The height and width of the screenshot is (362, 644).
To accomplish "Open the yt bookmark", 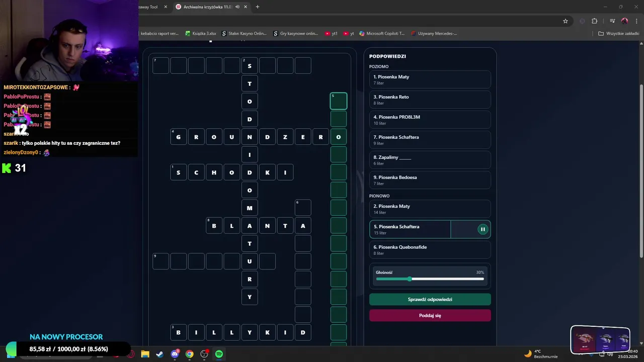I will [x=349, y=34].
